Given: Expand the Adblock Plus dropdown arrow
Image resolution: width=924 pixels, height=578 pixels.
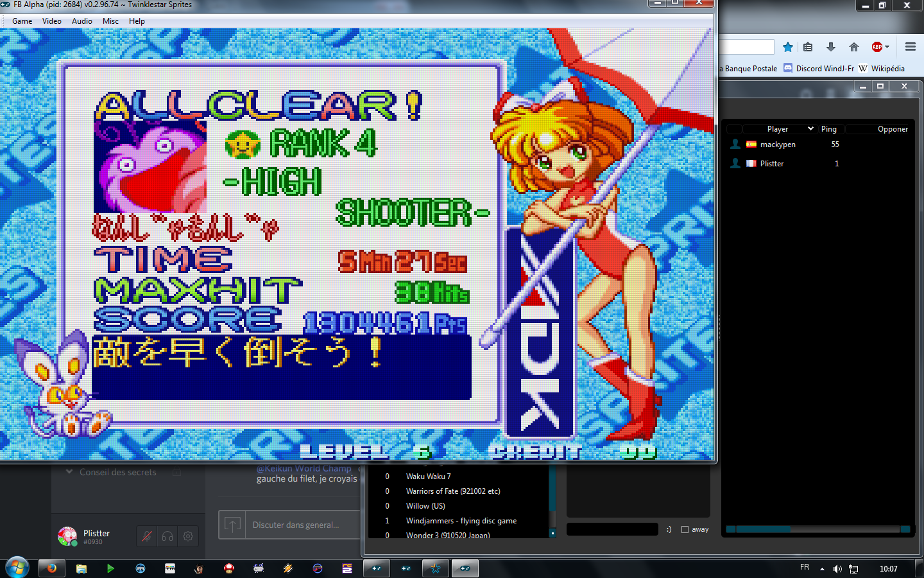Looking at the screenshot, I should 887,47.
